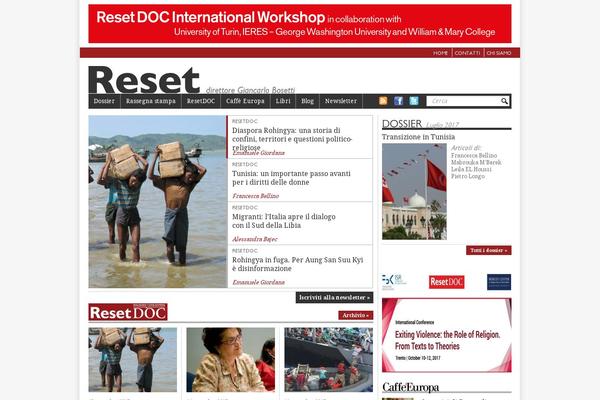Image resolution: width=600 pixels, height=400 pixels.
Task: Open the thumbnail of woman with glasses
Action: click(230, 359)
